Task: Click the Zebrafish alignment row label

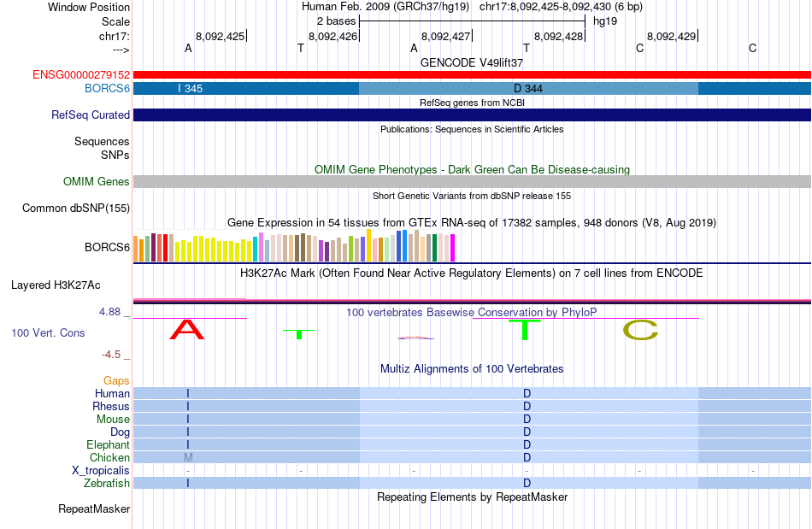Action: click(x=107, y=483)
